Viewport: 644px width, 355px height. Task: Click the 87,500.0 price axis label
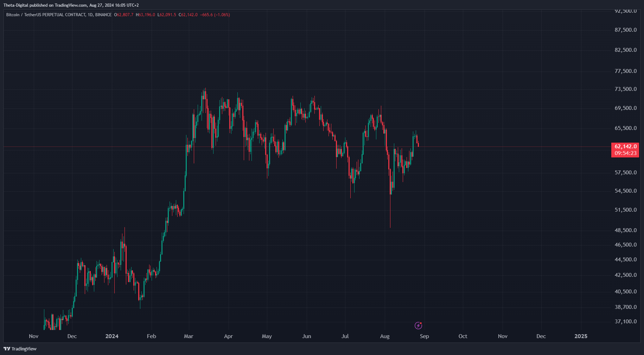[625, 30]
